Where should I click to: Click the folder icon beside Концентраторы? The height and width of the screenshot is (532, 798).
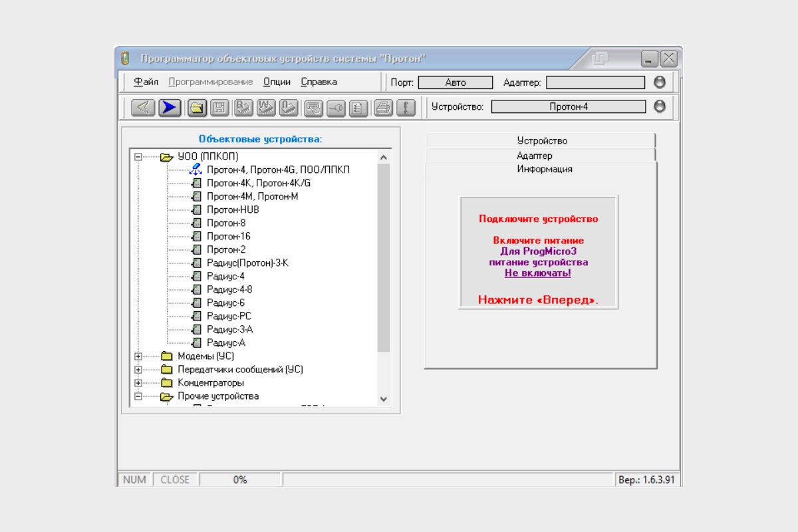[x=166, y=383]
